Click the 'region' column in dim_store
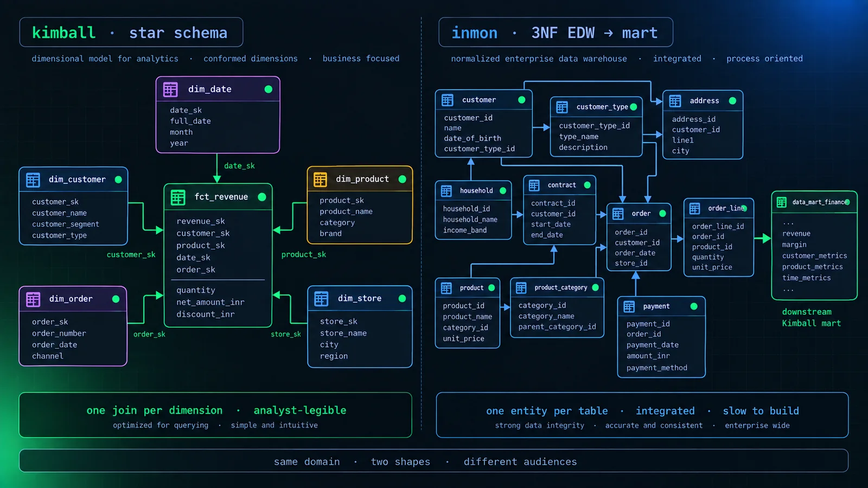Screen dimensions: 868x488 coord(334,356)
